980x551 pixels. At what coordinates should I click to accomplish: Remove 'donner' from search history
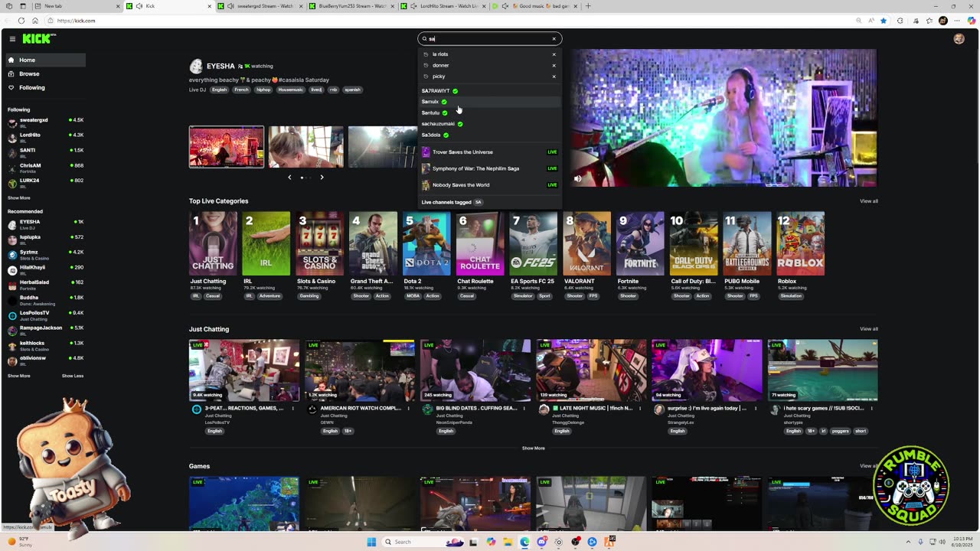[554, 65]
